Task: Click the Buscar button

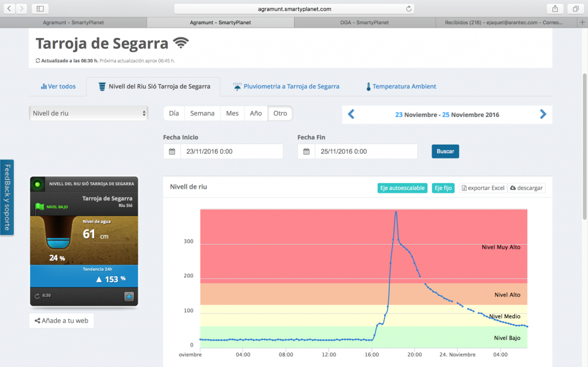Action: tap(445, 152)
